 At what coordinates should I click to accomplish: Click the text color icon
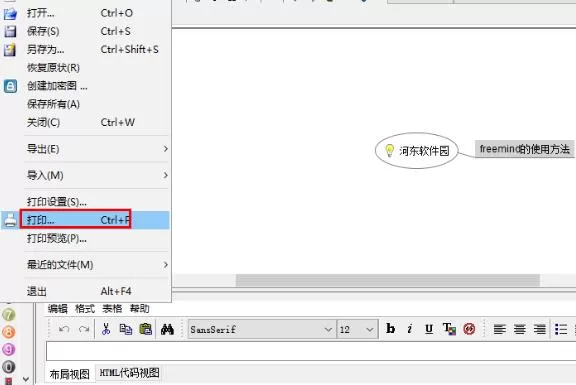coord(449,328)
